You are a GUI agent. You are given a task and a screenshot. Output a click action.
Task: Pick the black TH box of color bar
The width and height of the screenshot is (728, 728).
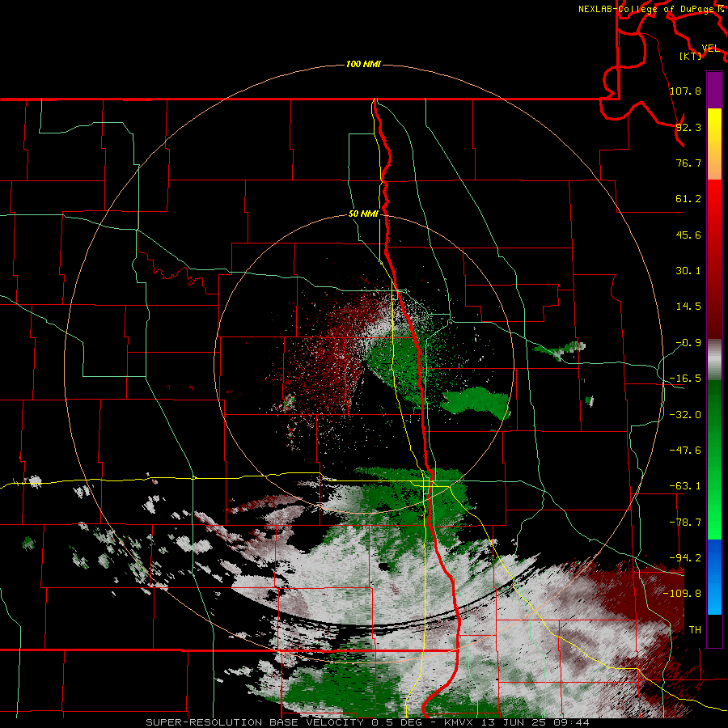pyautogui.click(x=714, y=630)
